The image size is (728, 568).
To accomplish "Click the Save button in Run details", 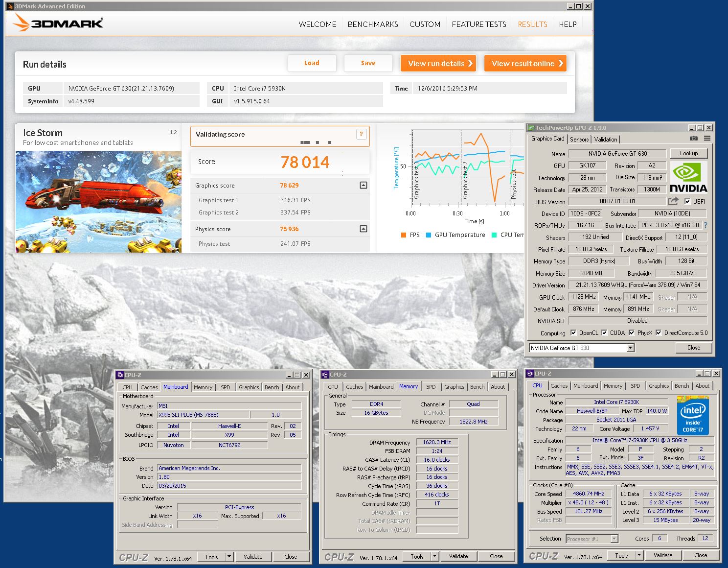I will (x=368, y=63).
